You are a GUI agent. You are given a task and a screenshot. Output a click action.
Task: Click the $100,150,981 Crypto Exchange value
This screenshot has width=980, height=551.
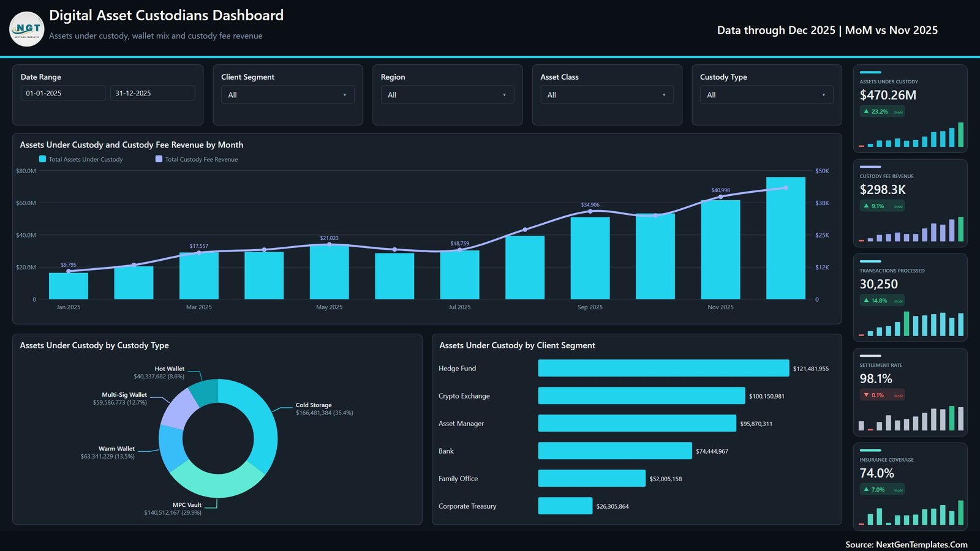(767, 396)
